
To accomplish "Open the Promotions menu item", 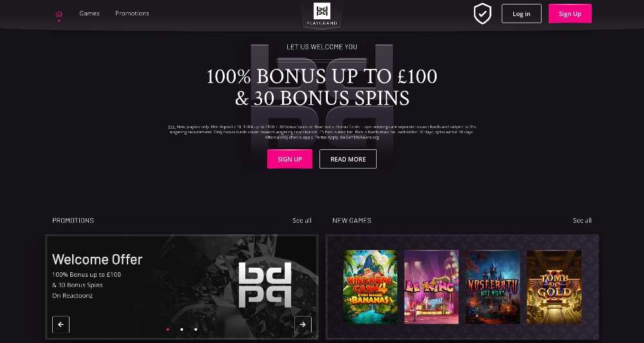I will [132, 13].
